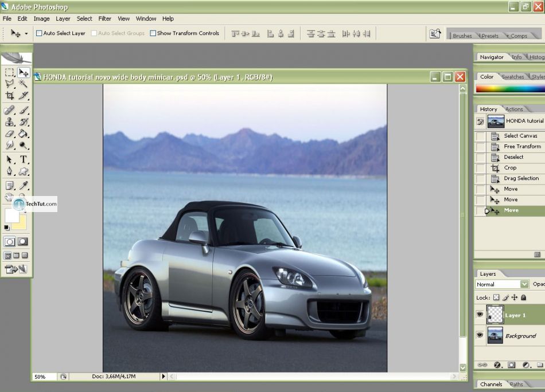Select the Path Selection arrow tool
Screen dimensions: 545x392
tap(9, 159)
